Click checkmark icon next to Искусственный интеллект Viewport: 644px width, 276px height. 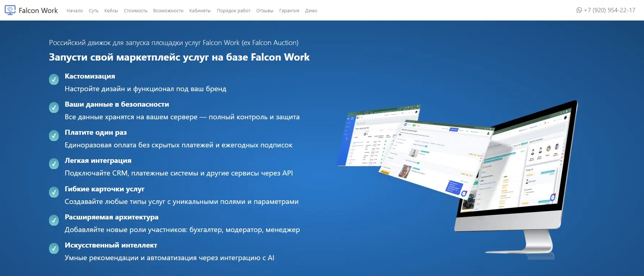[x=54, y=248]
